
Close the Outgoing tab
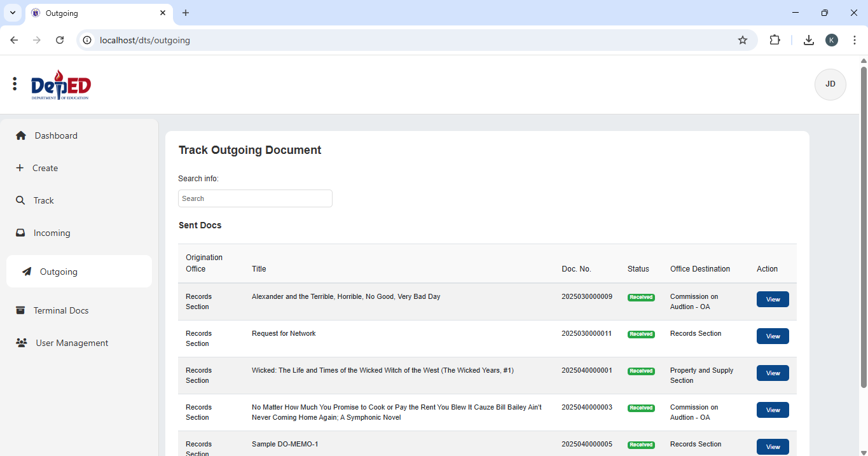coord(163,13)
